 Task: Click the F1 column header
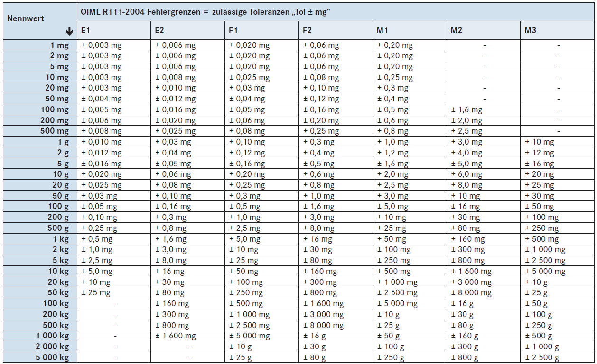coord(233,31)
